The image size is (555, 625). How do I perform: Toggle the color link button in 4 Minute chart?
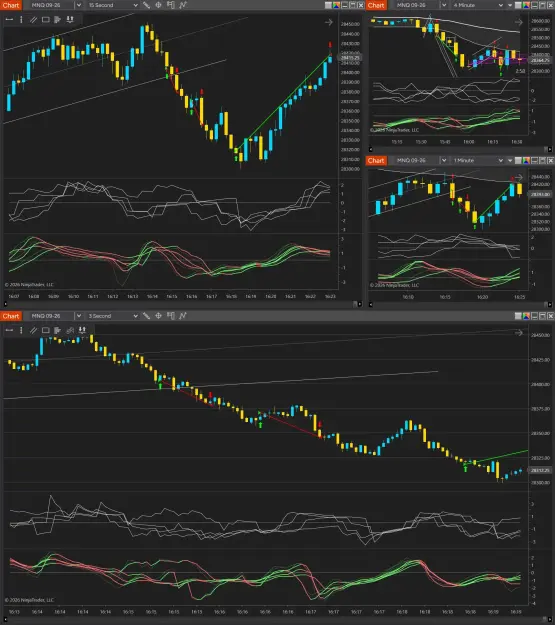tap(526, 5)
